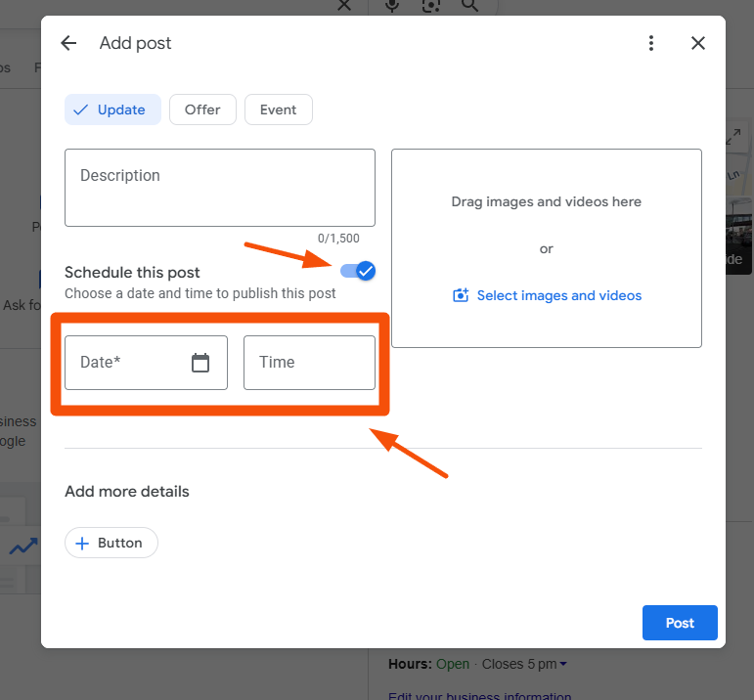
Task: Expand the Hours dropdown arrow
Action: click(563, 665)
